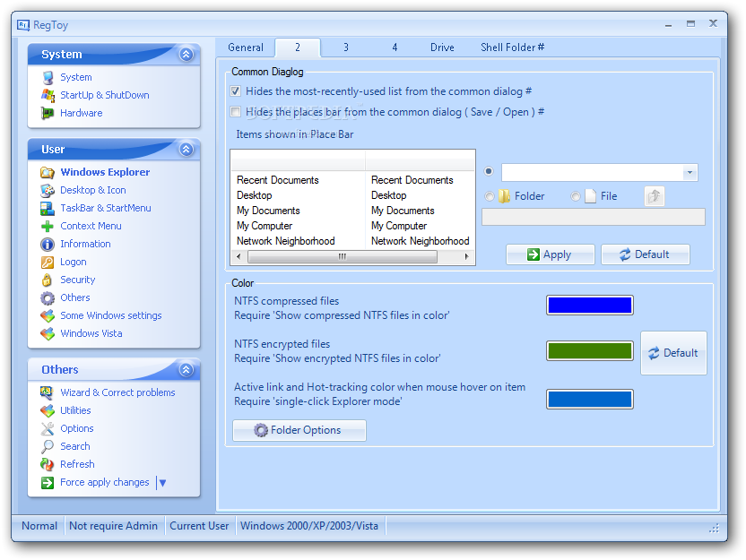Viewport: 746px width, 560px height.
Task: Click the Hardware card icon
Action: pos(48,113)
